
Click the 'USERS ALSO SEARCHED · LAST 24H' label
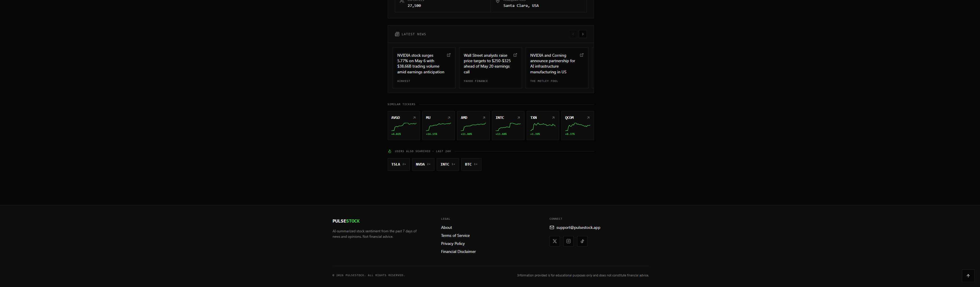click(x=423, y=151)
